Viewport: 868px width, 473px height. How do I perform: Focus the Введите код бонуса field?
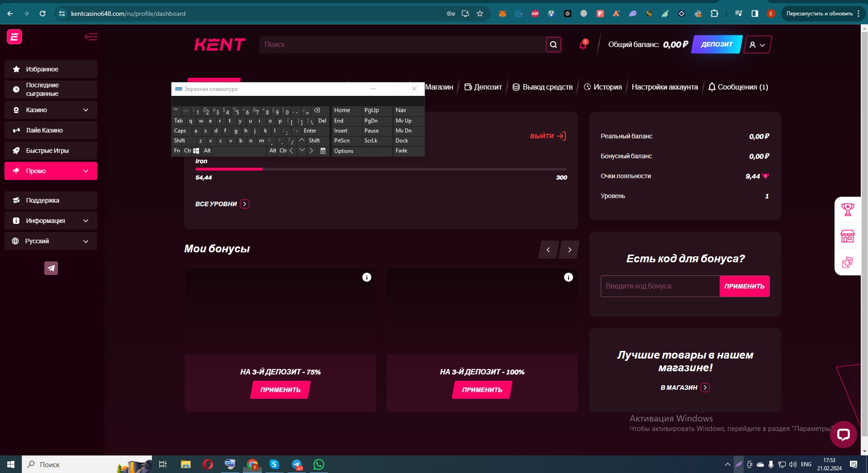pos(660,286)
